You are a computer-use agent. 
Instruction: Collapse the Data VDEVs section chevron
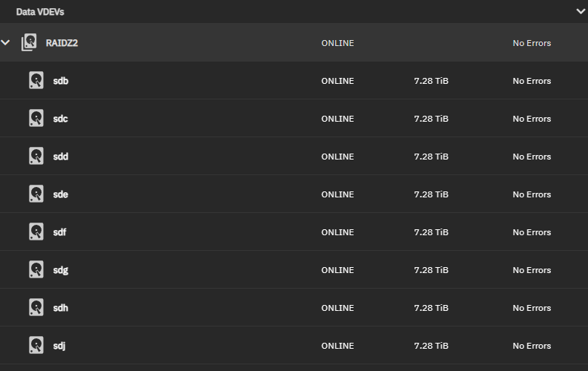pos(581,12)
